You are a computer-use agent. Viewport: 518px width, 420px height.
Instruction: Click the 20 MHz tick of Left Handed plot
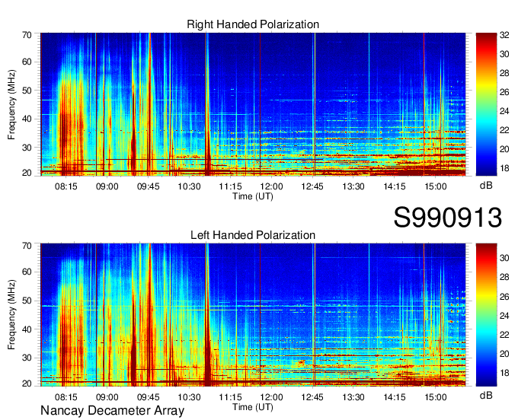27,383
